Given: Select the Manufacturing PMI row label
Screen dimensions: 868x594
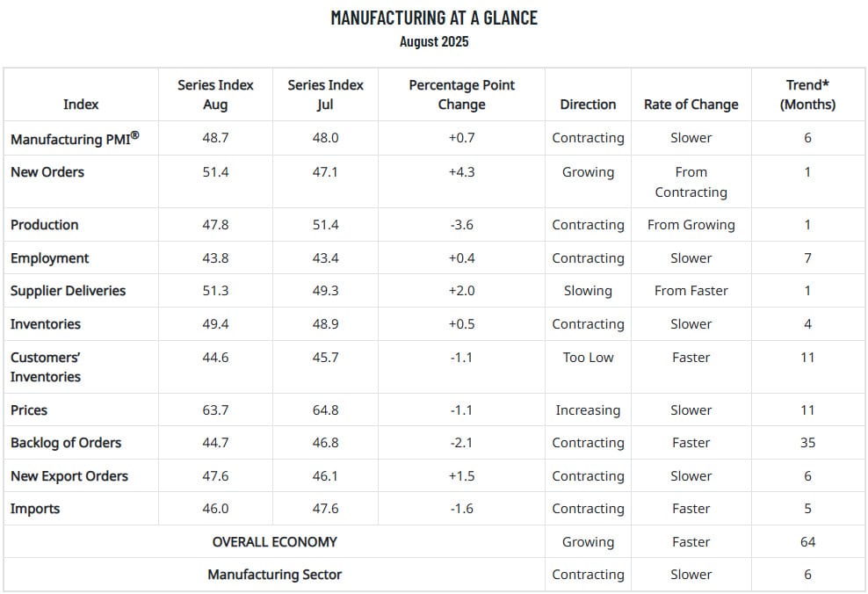Looking at the screenshot, I should pos(75,138).
